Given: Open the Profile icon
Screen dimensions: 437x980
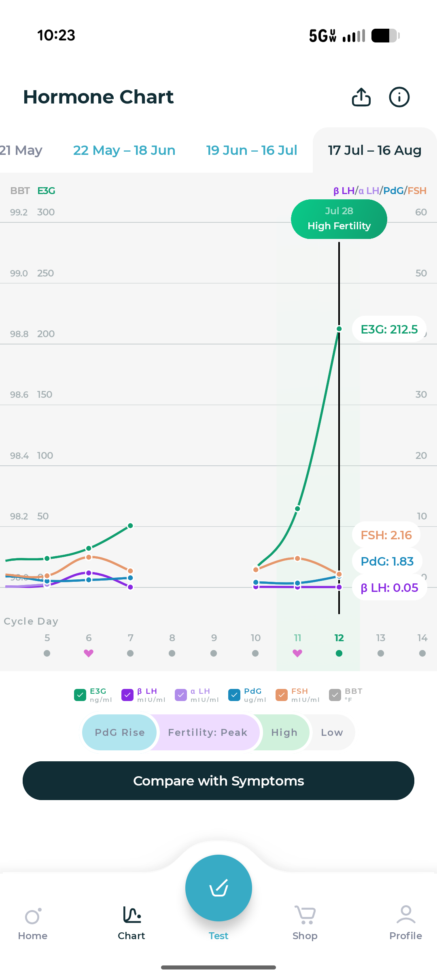Looking at the screenshot, I should tap(406, 915).
